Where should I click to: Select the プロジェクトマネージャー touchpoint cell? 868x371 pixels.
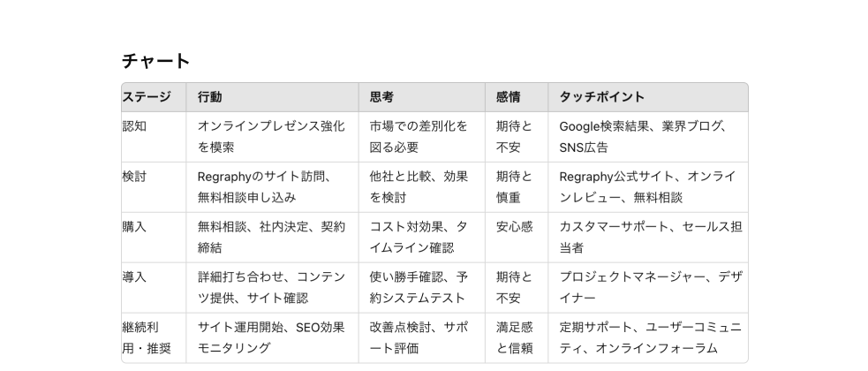point(648,288)
